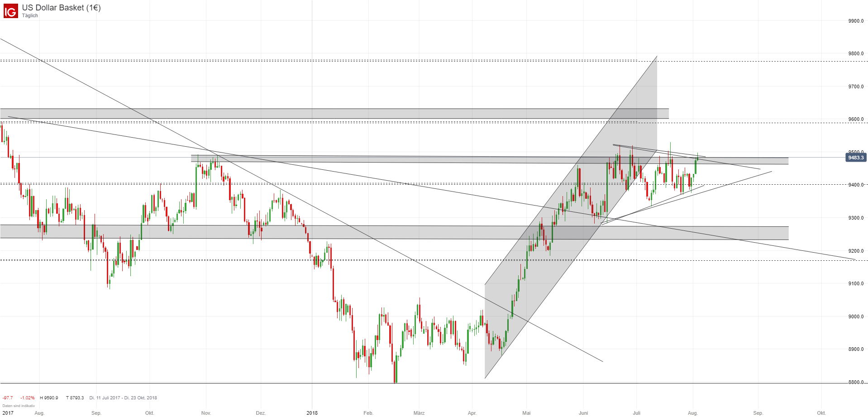Click the 8900.0 price axis label
868x417 pixels.
tap(856, 349)
